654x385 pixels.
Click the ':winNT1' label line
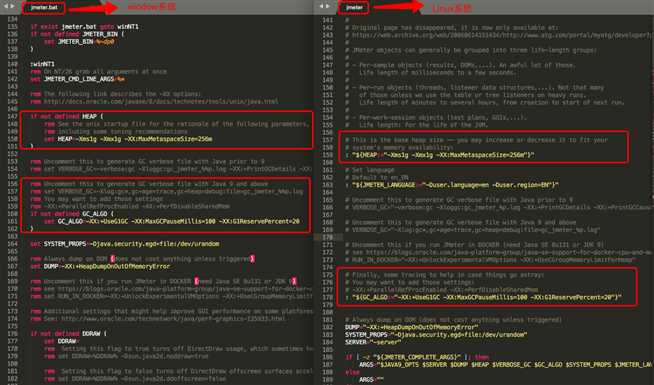tap(42, 64)
